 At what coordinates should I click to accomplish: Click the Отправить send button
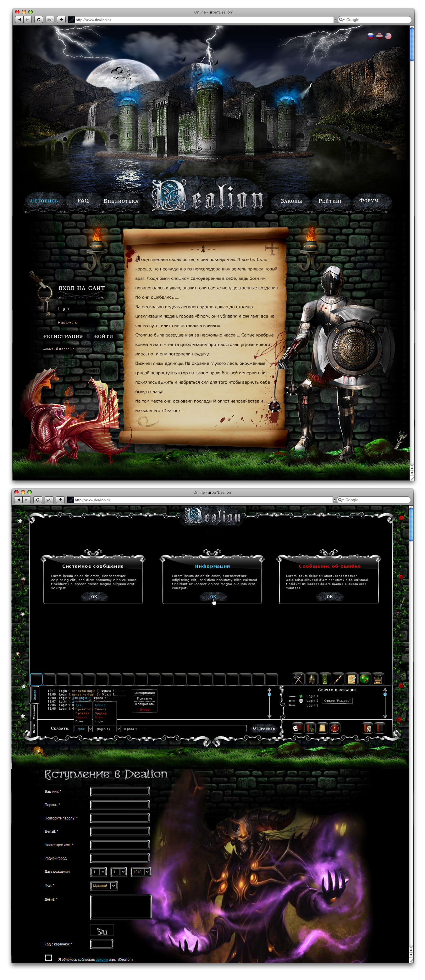(264, 728)
